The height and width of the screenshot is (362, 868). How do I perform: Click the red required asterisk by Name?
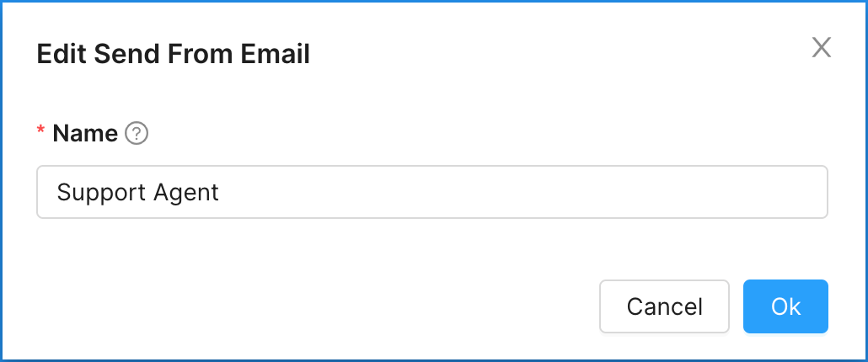click(x=40, y=130)
